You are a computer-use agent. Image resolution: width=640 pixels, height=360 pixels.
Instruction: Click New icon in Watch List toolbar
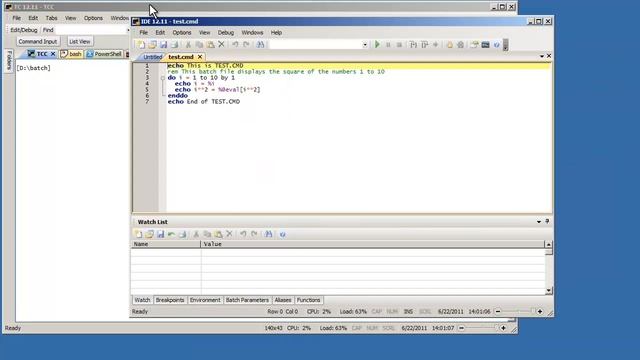click(138, 234)
